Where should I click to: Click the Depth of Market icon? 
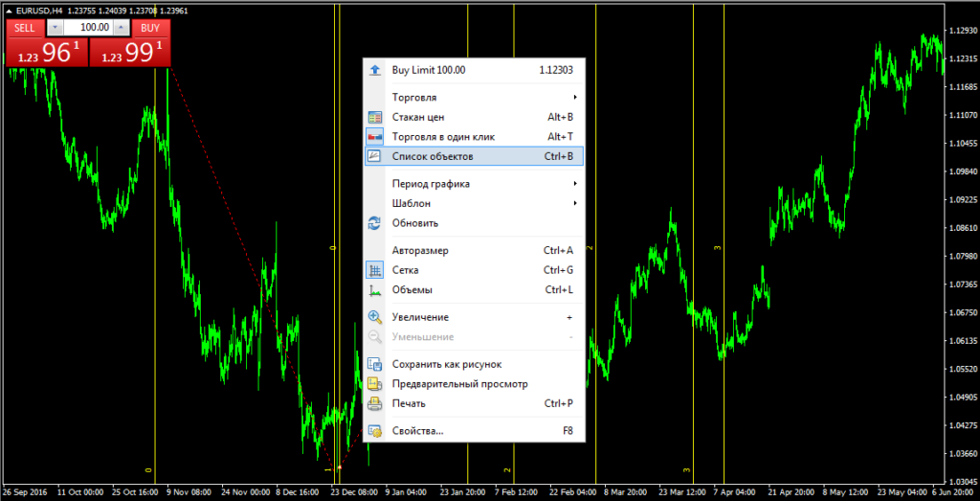pyautogui.click(x=375, y=117)
